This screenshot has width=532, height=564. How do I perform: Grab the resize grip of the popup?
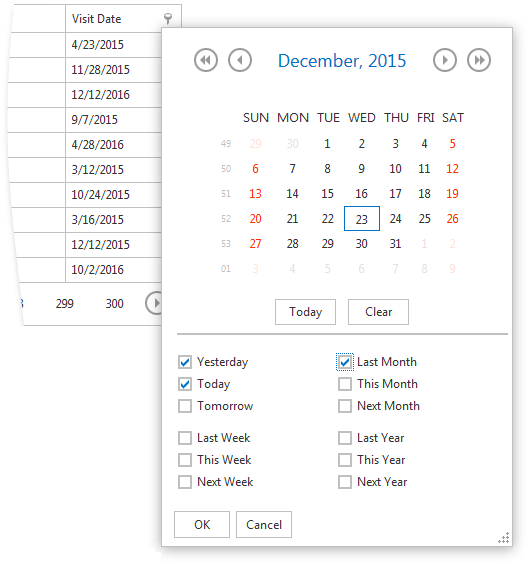[x=504, y=538]
